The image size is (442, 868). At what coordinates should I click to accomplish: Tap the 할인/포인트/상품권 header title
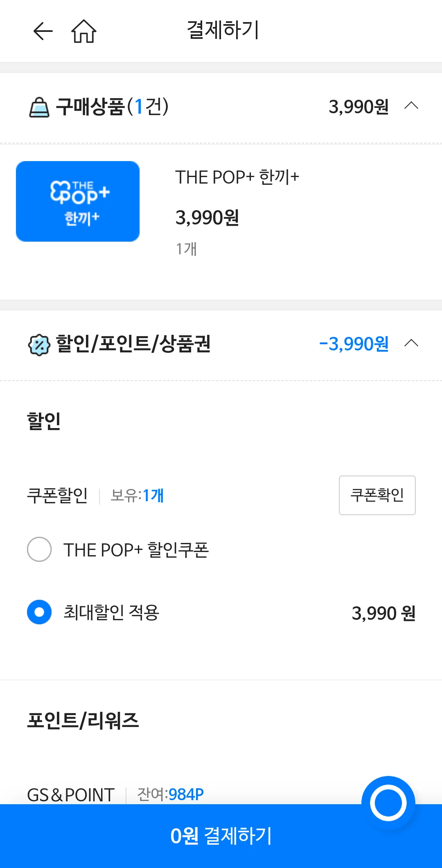(133, 344)
